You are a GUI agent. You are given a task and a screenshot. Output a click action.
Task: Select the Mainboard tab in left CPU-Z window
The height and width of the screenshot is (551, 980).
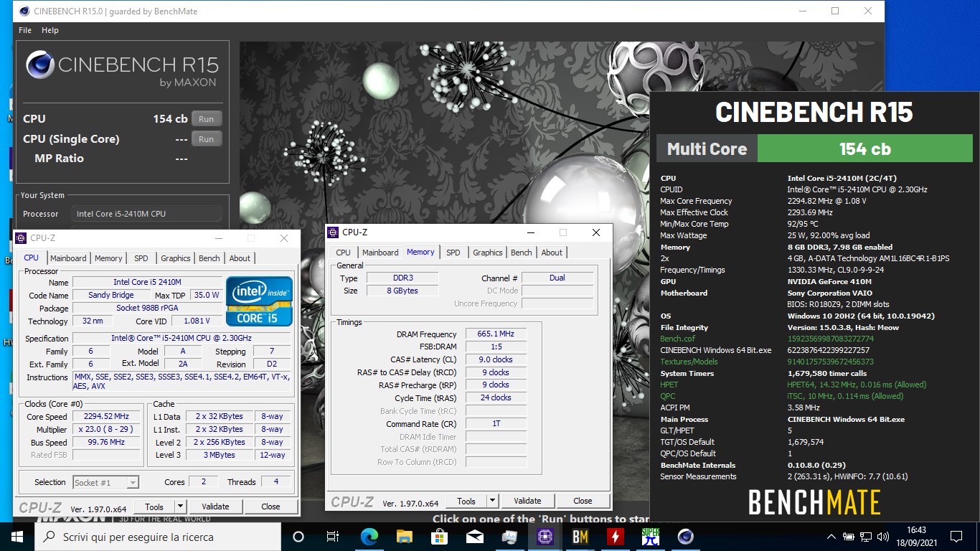click(68, 258)
